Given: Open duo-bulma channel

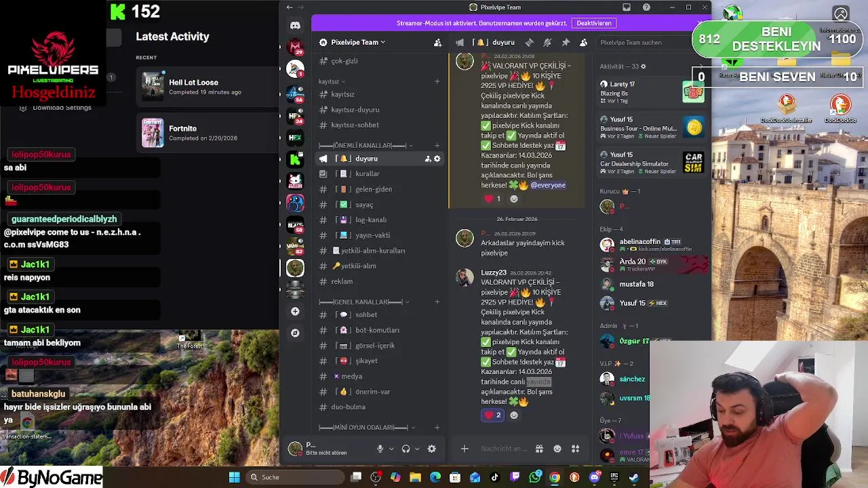Looking at the screenshot, I should pyautogui.click(x=380, y=407).
